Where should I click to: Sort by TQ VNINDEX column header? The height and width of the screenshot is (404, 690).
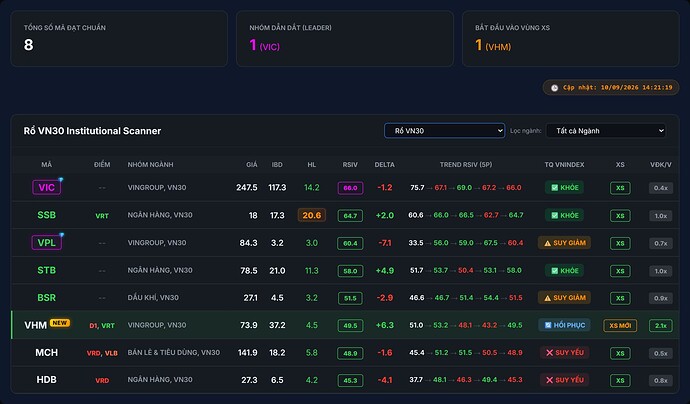(x=565, y=165)
